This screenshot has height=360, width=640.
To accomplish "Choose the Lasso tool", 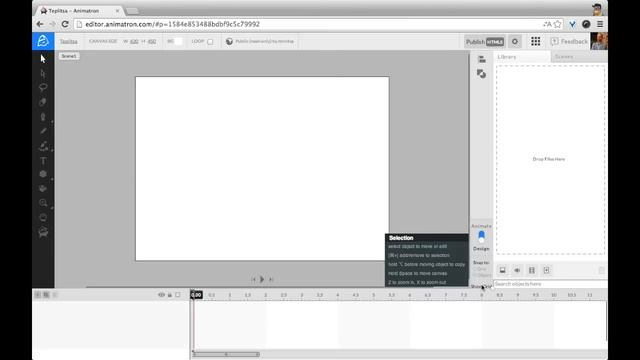I will pyautogui.click(x=43, y=87).
